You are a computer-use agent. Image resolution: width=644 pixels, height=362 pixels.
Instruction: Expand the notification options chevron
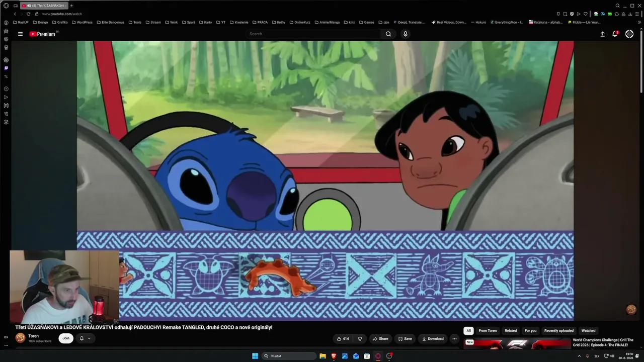tap(90, 338)
